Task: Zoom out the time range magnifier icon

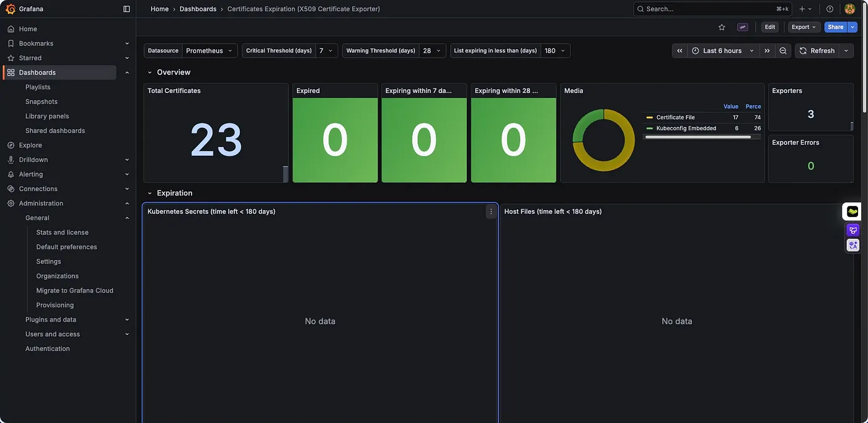Action: click(783, 51)
